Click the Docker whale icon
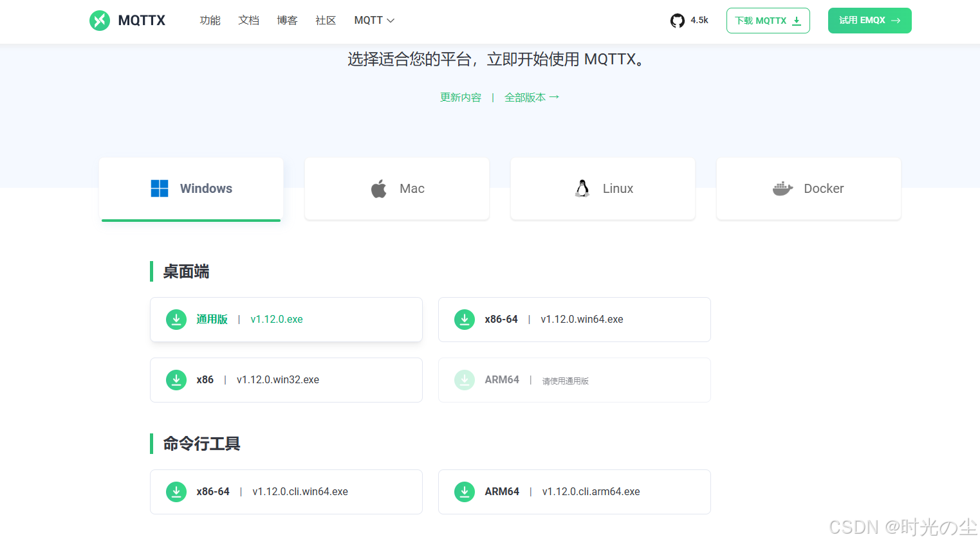This screenshot has height=544, width=980. pyautogui.click(x=782, y=188)
